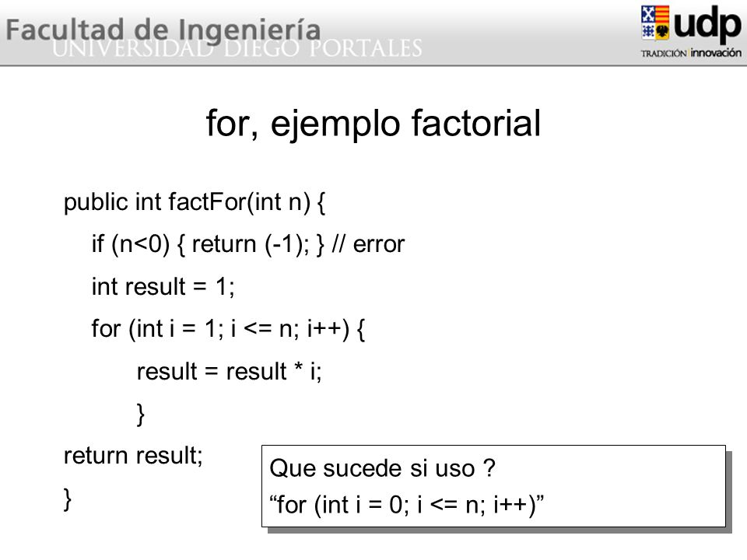Click the closing brace of the for loop
This screenshot has width=747, height=560.
point(141,415)
